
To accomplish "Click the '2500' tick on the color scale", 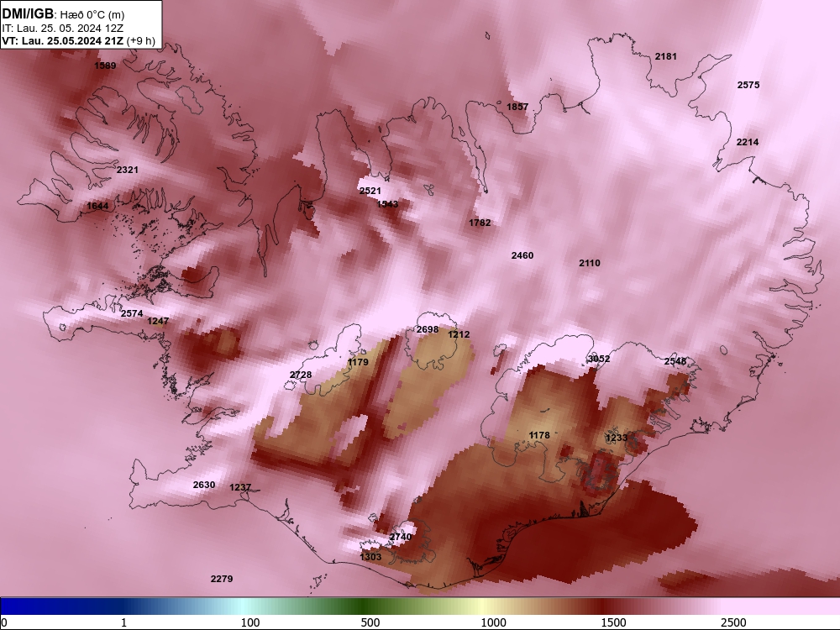I will click(733, 622).
